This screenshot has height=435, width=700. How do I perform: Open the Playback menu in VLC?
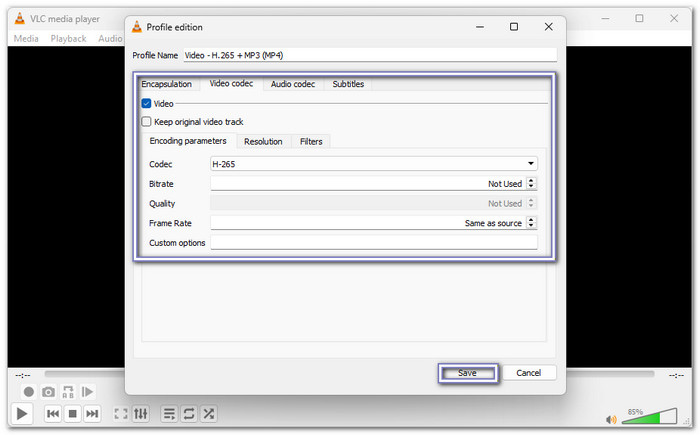68,38
